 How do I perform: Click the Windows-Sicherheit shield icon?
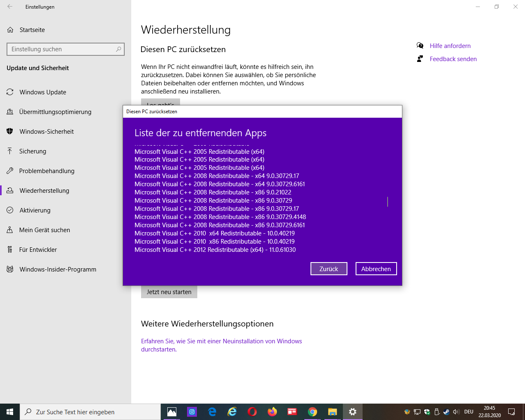pyautogui.click(x=10, y=132)
